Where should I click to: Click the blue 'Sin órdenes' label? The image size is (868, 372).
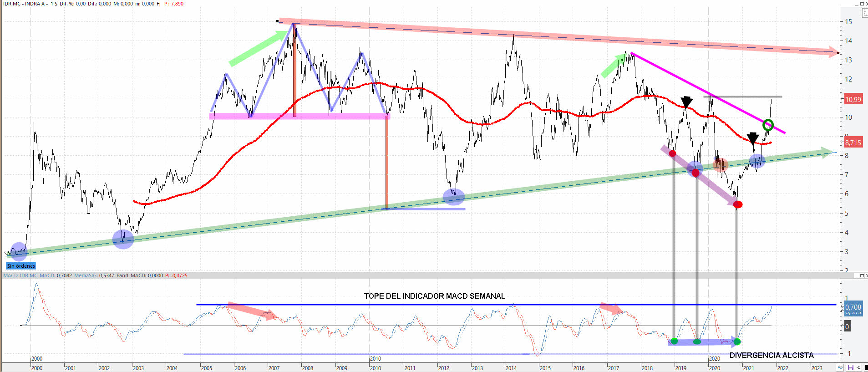coord(21,266)
